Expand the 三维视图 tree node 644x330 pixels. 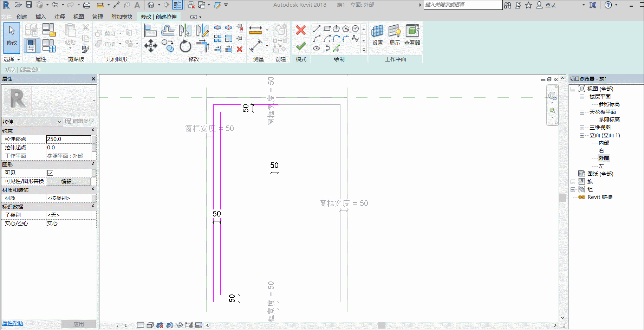[582, 128]
